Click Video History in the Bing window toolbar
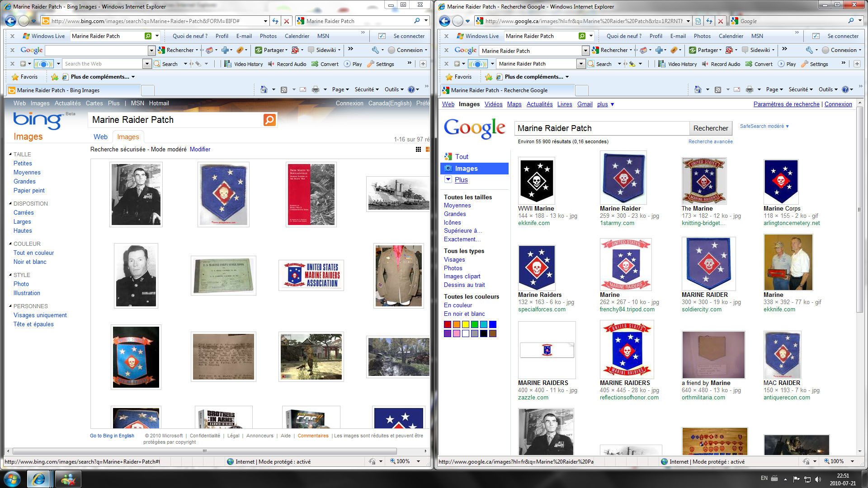This screenshot has width=868, height=488. (x=244, y=64)
